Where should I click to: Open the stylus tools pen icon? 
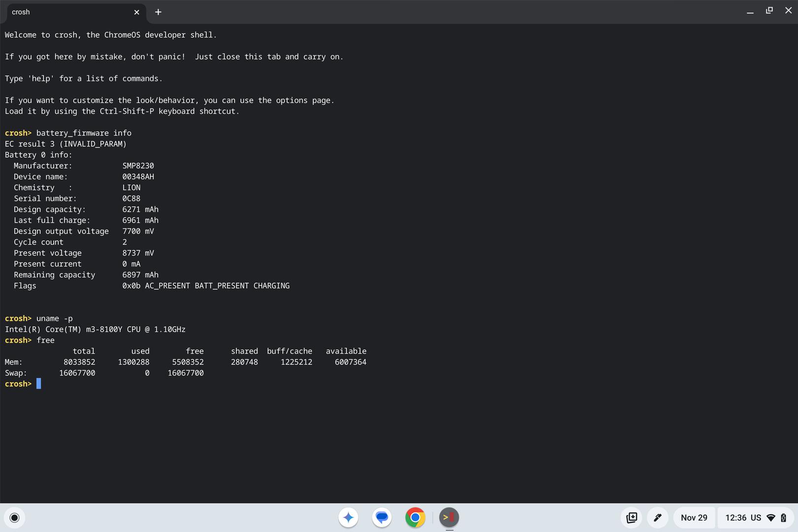(x=657, y=518)
